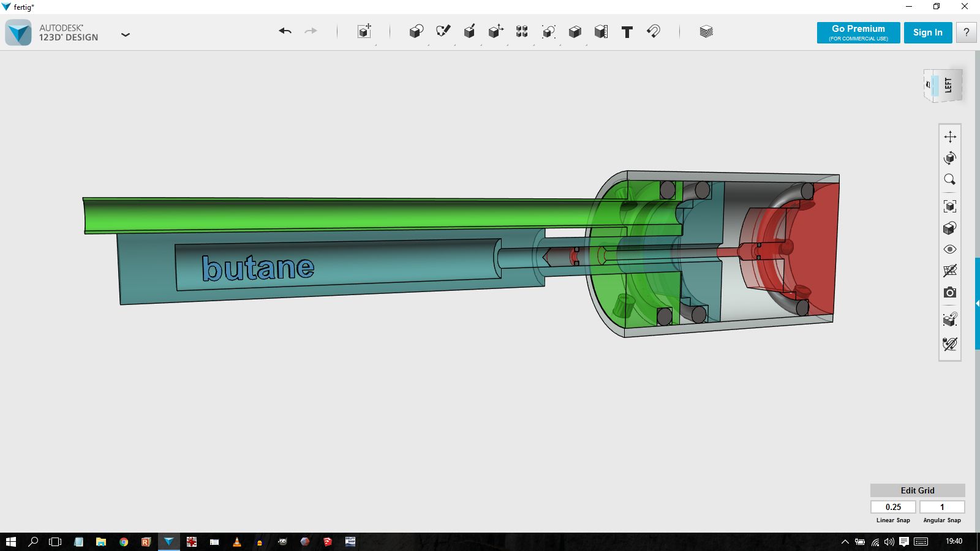Click the Orbit navigation icon
Image resolution: width=980 pixels, height=551 pixels.
pyautogui.click(x=949, y=158)
